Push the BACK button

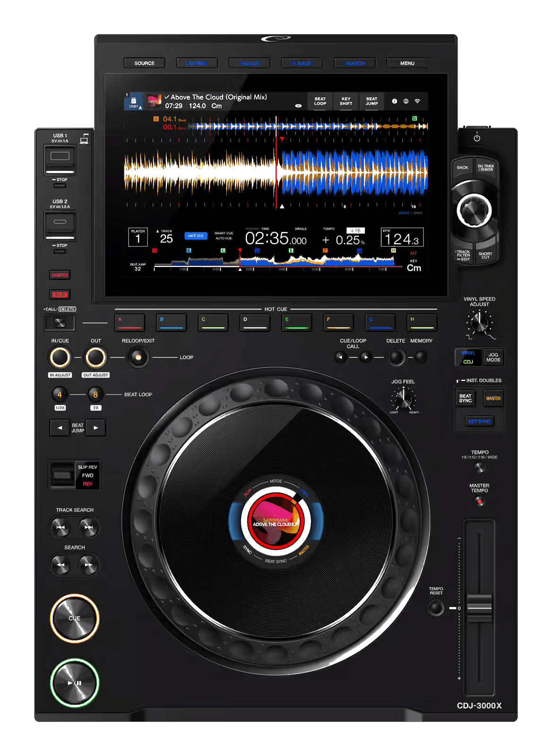click(463, 168)
